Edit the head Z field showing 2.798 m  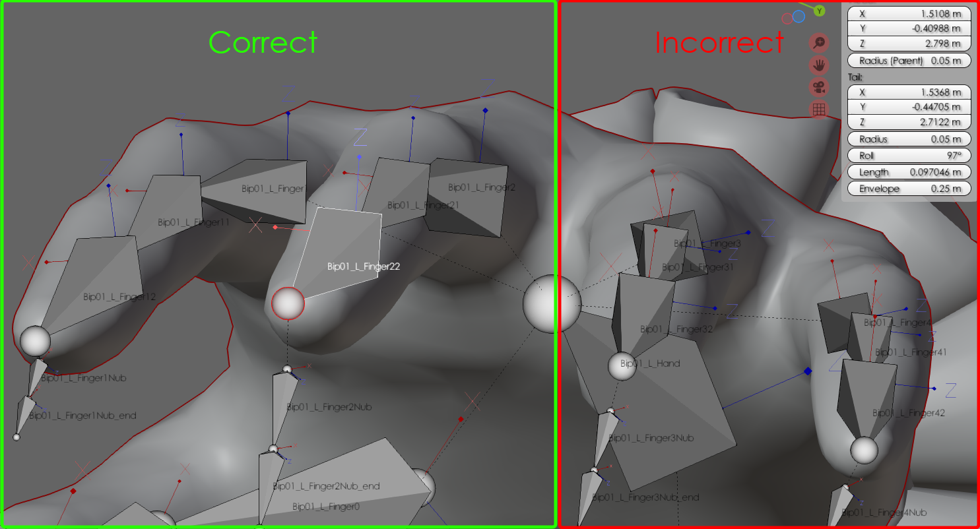tap(909, 44)
